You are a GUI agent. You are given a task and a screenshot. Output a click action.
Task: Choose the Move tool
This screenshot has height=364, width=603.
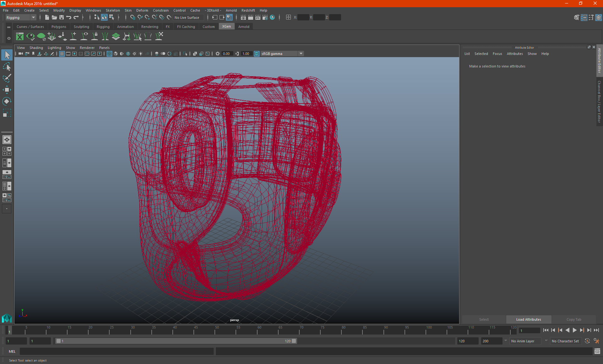tap(7, 90)
